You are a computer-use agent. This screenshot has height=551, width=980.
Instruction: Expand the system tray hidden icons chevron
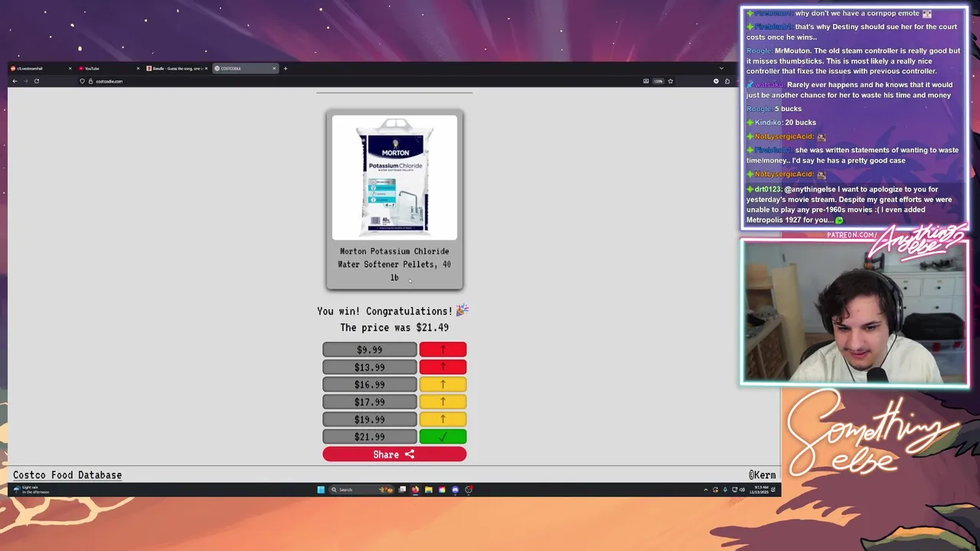click(x=705, y=490)
